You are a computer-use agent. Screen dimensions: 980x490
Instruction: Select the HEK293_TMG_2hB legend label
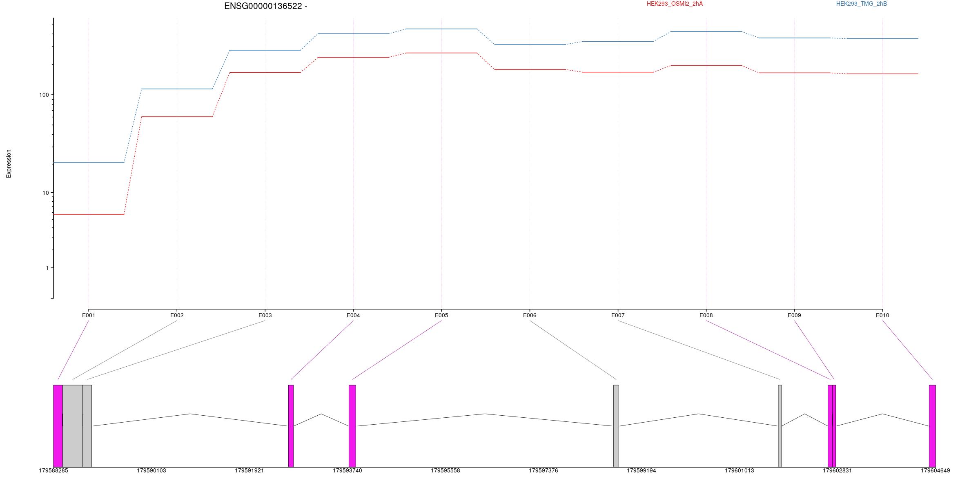coord(862,4)
